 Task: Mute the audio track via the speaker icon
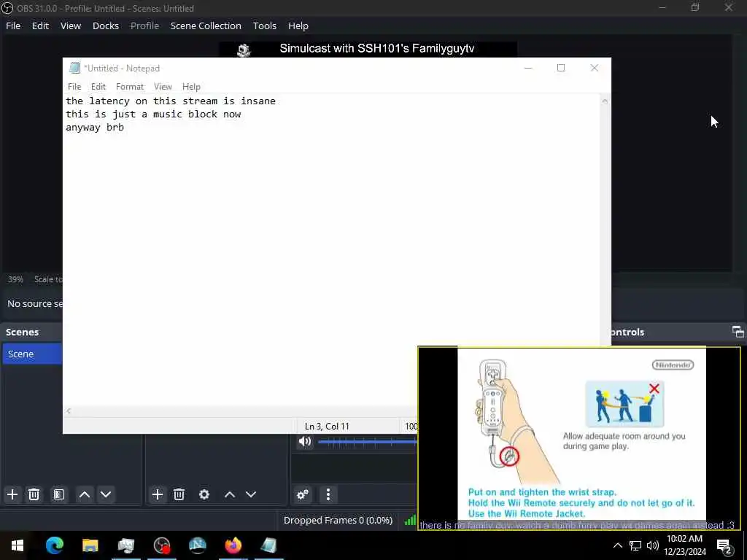coord(305,441)
